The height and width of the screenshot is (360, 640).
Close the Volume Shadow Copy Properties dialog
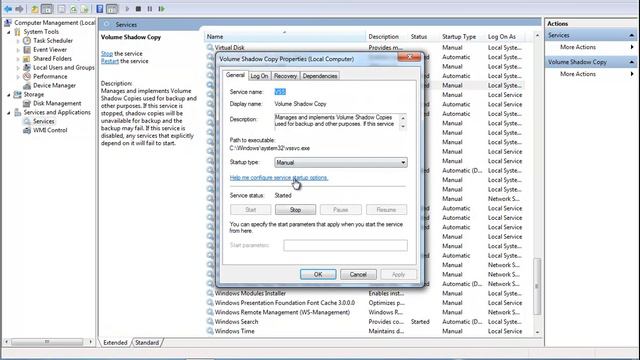pos(409,57)
